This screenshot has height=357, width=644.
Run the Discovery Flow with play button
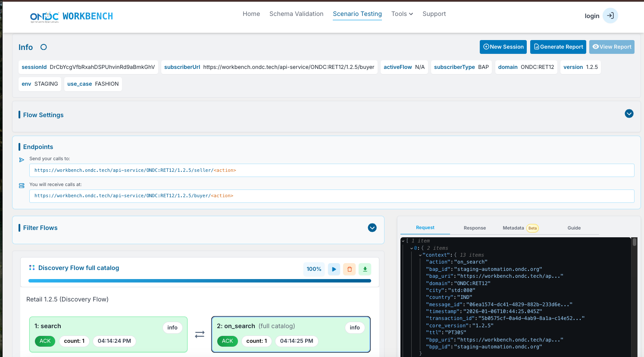point(334,269)
